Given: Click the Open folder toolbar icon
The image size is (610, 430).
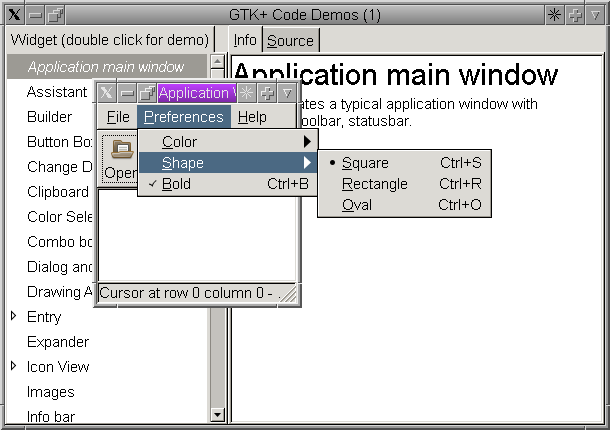Looking at the screenshot, I should [121, 149].
